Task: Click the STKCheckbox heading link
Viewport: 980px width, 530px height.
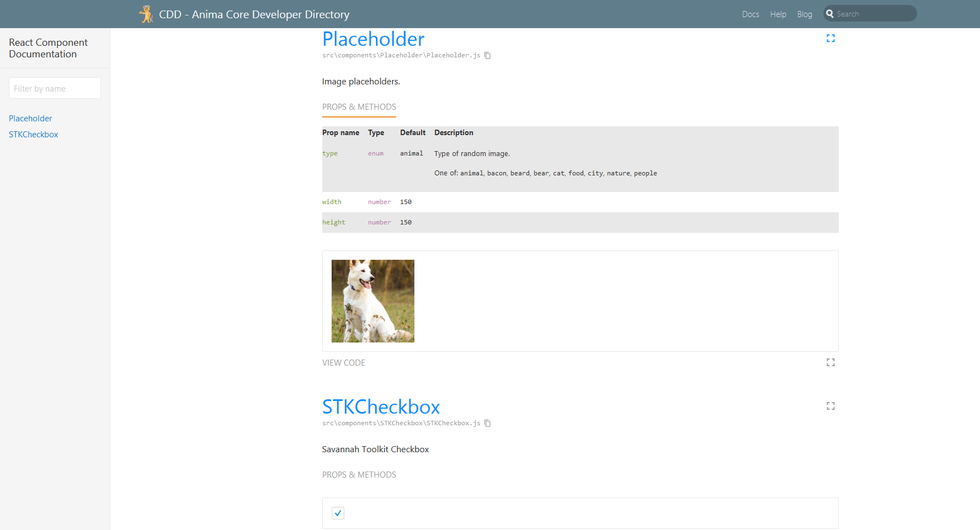Action: coord(381,407)
